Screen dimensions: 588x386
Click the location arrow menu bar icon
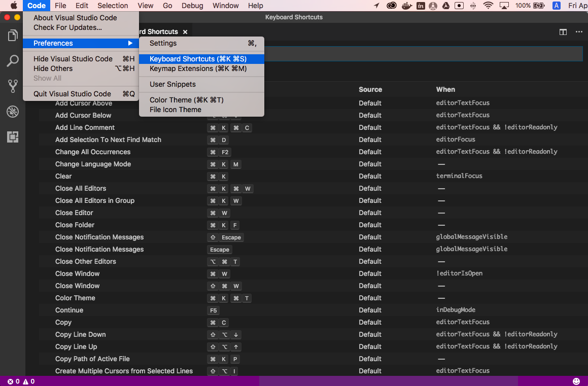point(376,5)
